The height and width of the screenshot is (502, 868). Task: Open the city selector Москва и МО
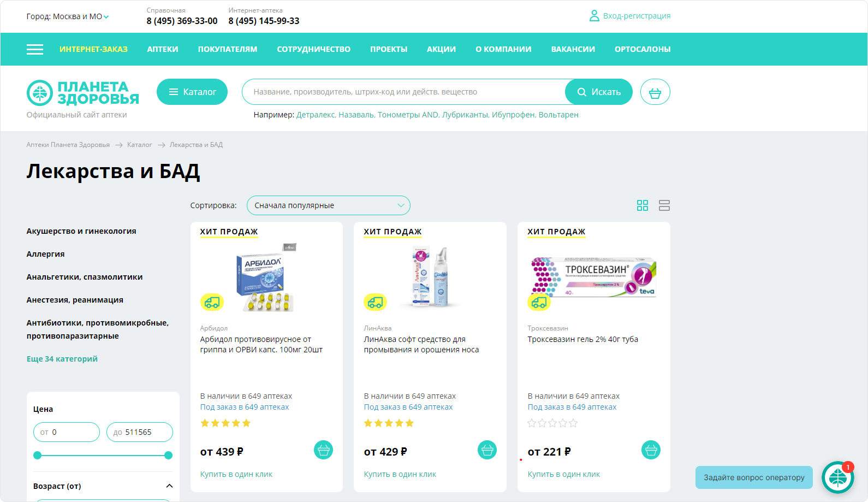(68, 16)
